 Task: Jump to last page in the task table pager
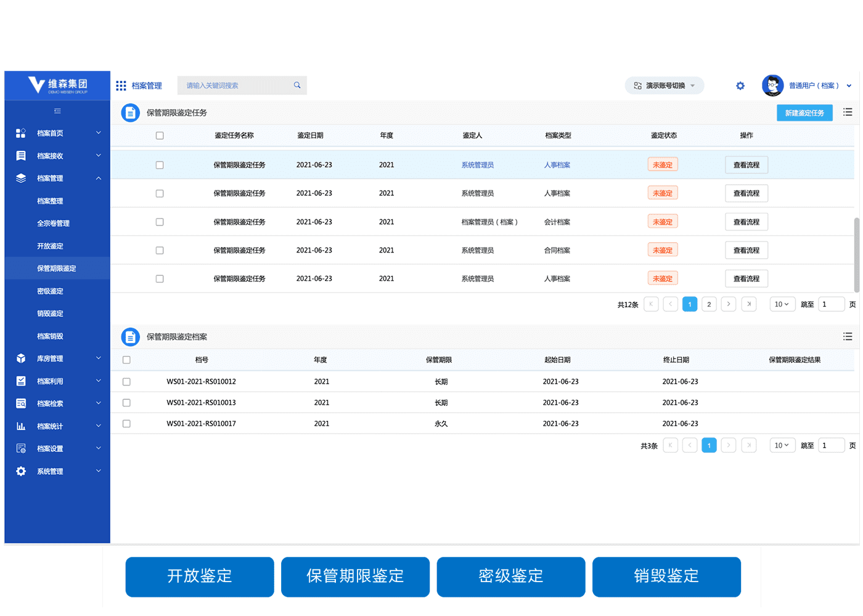(x=749, y=304)
